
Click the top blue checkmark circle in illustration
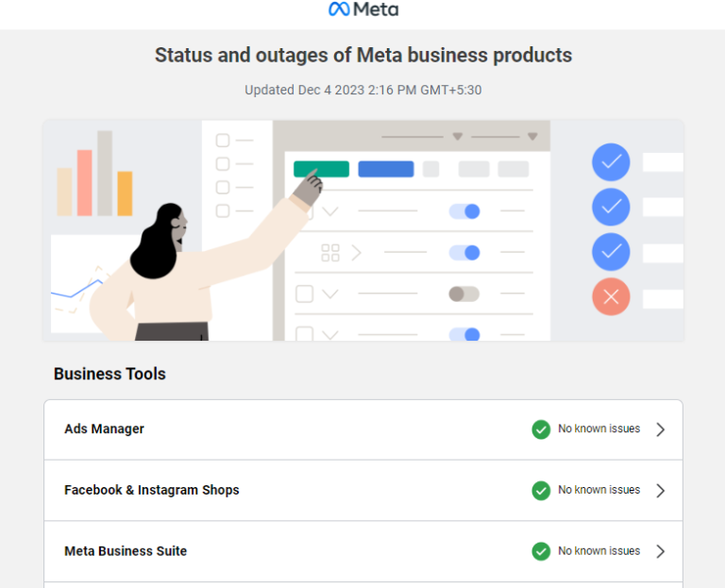(611, 162)
